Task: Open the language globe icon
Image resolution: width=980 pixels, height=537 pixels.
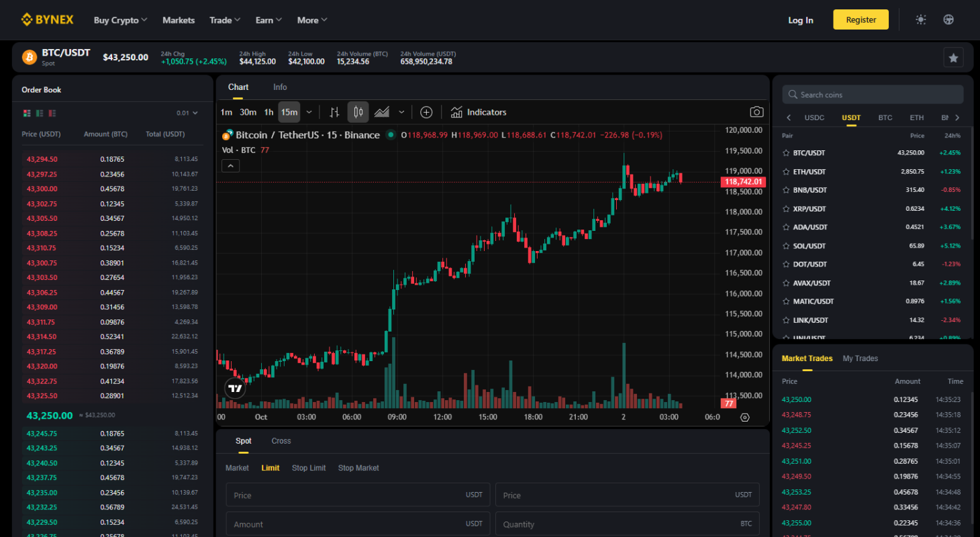Action: (948, 20)
